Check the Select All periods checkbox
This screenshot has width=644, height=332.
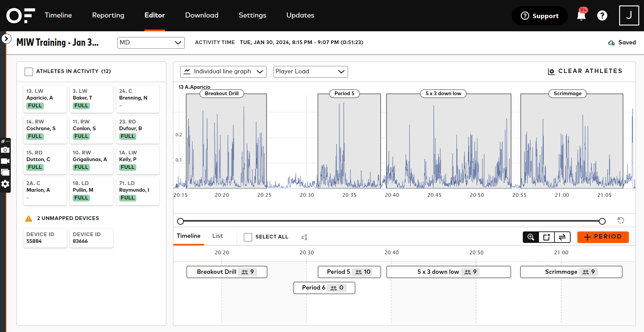coord(248,237)
